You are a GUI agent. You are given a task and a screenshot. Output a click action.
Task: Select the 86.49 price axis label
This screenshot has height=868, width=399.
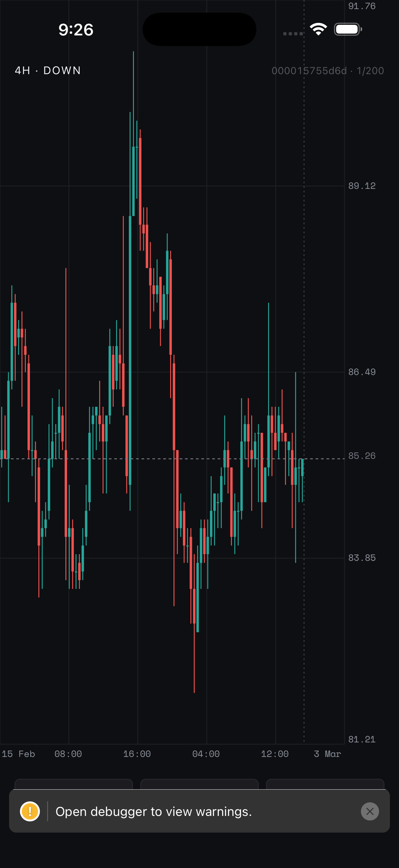point(362,372)
